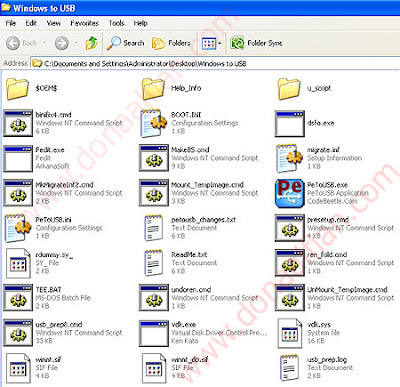Screen dimensions: 400x387
Task: Open the Tools menu
Action: point(116,23)
